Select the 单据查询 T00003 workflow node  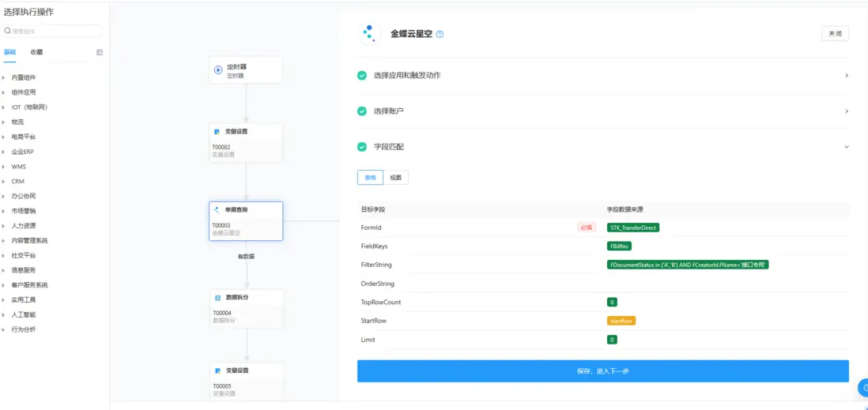pos(246,220)
